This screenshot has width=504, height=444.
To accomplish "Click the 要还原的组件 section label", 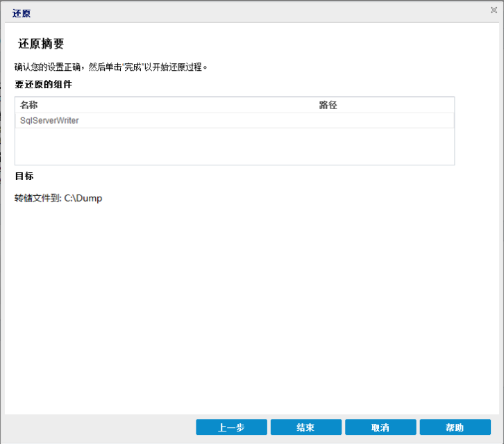I will (x=43, y=85).
